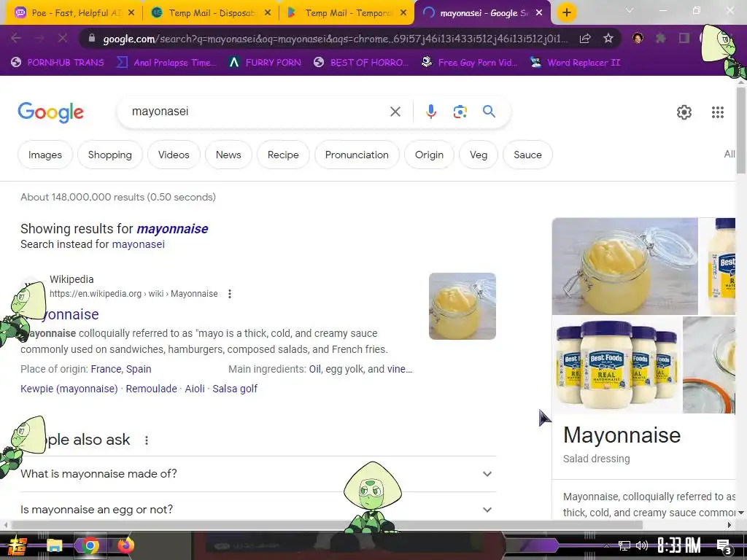
Task: Click Oil main ingredient link
Action: pos(314,369)
